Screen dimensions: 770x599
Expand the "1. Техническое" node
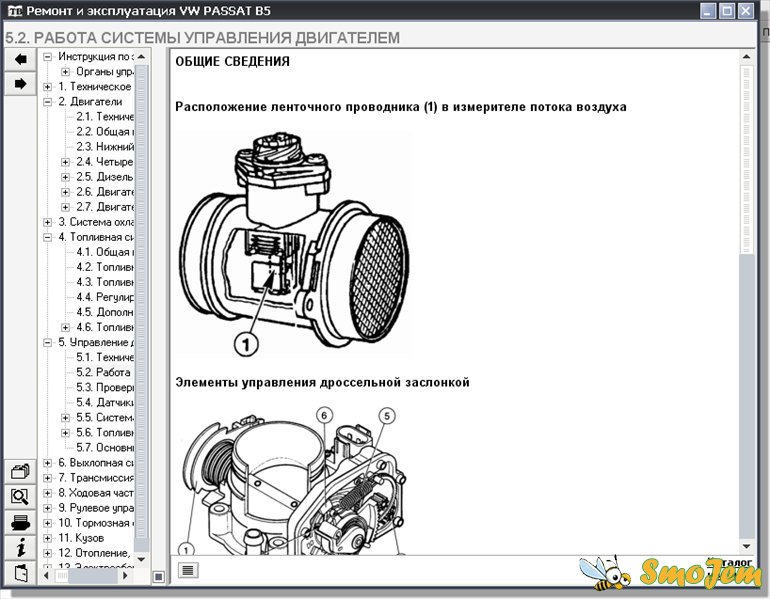[47, 87]
